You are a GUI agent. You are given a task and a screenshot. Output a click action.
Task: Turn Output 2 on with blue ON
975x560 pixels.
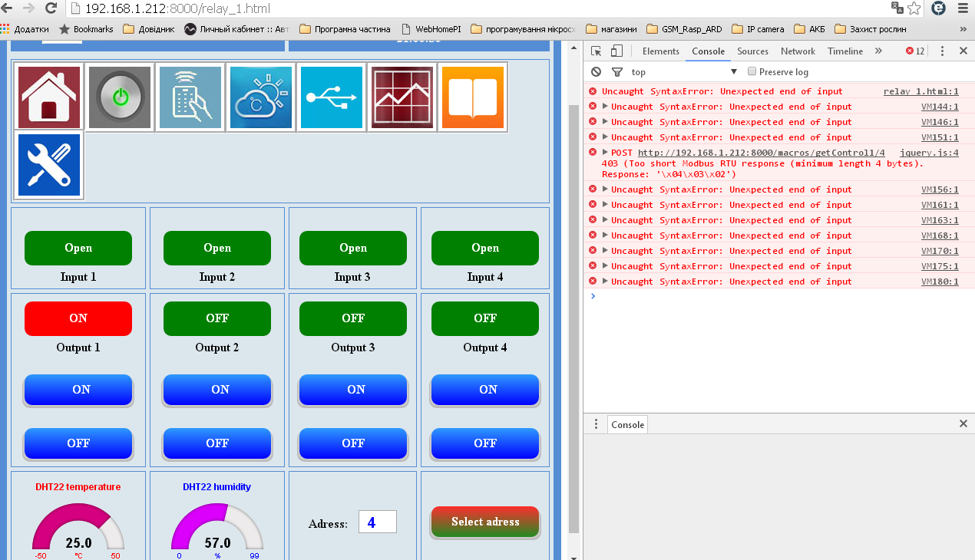click(217, 390)
